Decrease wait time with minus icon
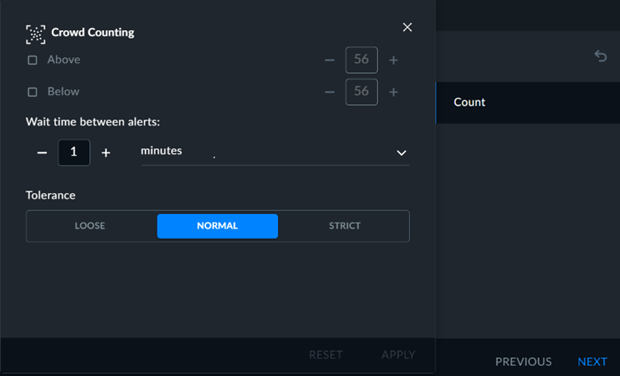This screenshot has width=620, height=376. pos(42,153)
